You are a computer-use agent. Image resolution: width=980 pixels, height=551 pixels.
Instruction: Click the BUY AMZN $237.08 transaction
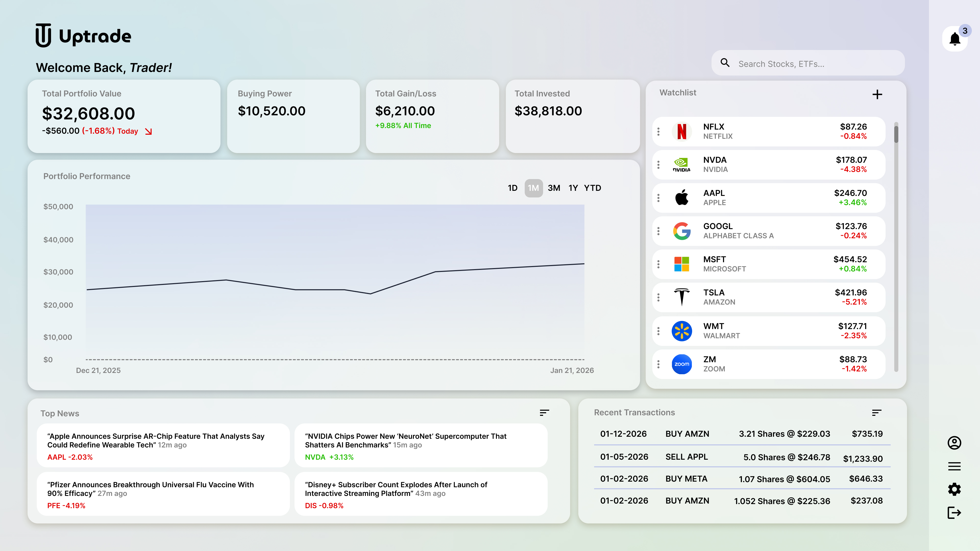pyautogui.click(x=742, y=501)
